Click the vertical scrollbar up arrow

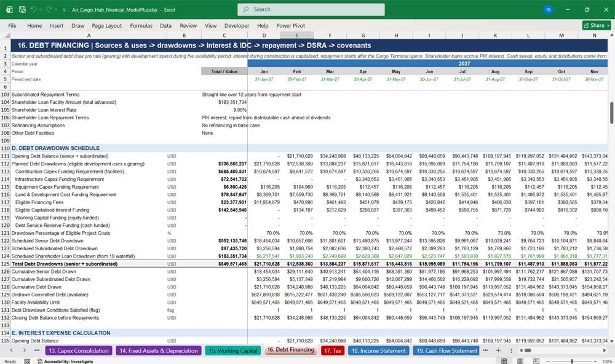pyautogui.click(x=611, y=35)
